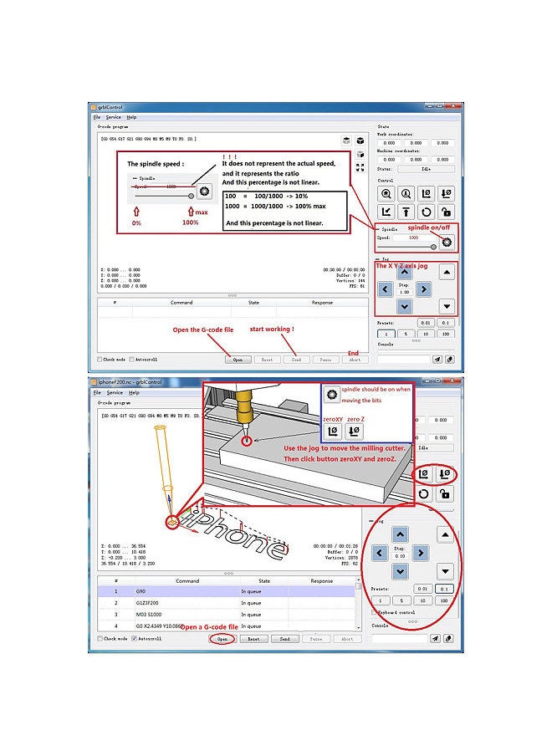This screenshot has width=552, height=756.
Task: Click Reset icon in top window Control panel
Action: (427, 212)
